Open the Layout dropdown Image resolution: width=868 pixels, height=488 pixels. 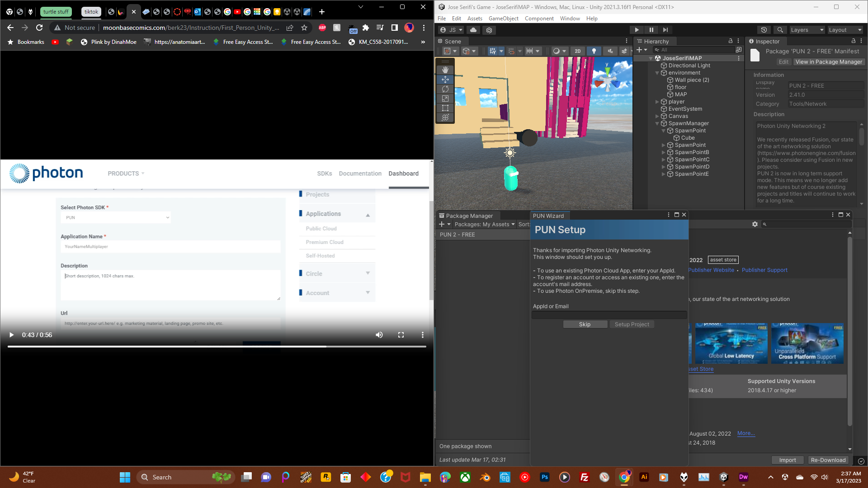point(845,30)
